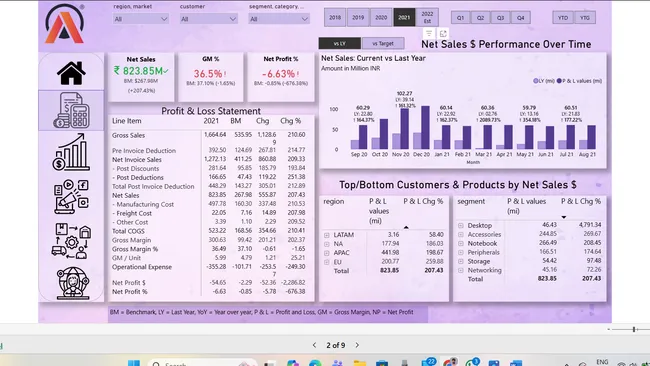
Task: Select the Total COGS row label
Action: click(x=128, y=231)
